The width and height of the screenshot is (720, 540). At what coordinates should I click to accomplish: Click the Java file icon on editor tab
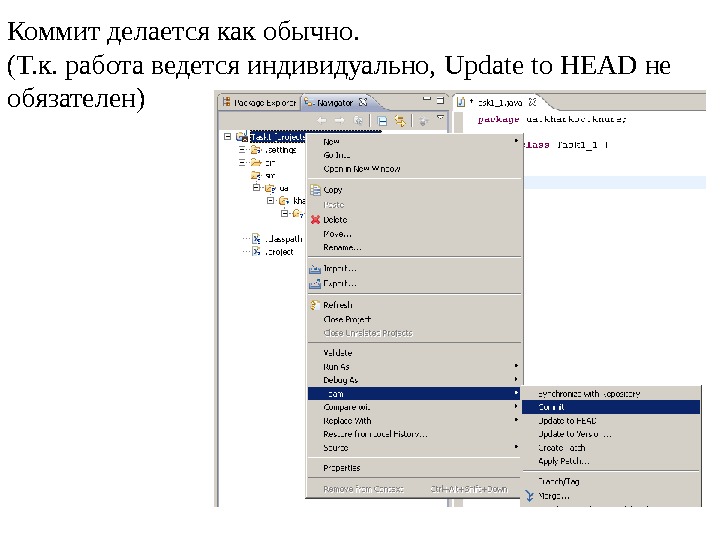click(461, 102)
